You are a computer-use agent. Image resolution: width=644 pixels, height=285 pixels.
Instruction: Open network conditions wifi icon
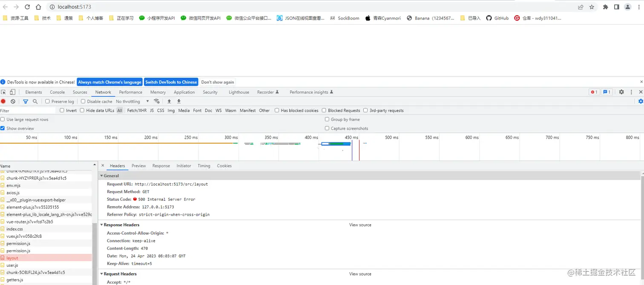(x=157, y=101)
